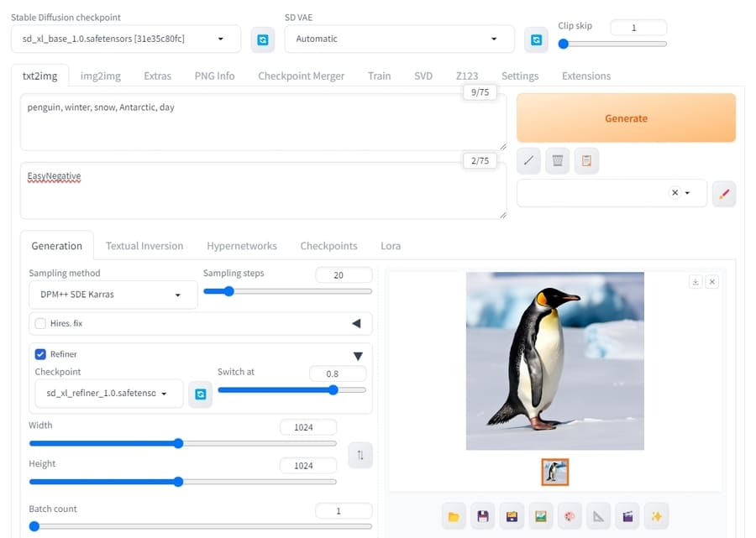Collapse the Refiner section arrow
The height and width of the screenshot is (538, 756).
[x=358, y=356]
